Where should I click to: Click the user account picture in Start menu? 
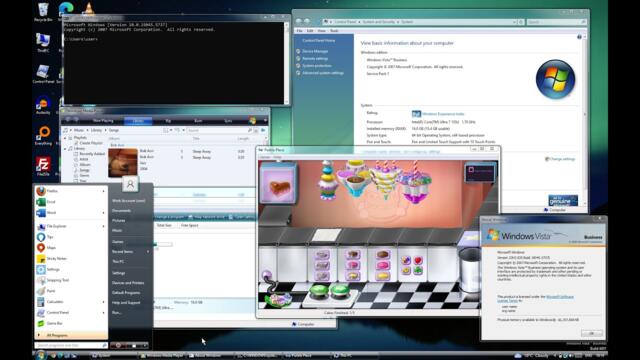click(x=130, y=184)
